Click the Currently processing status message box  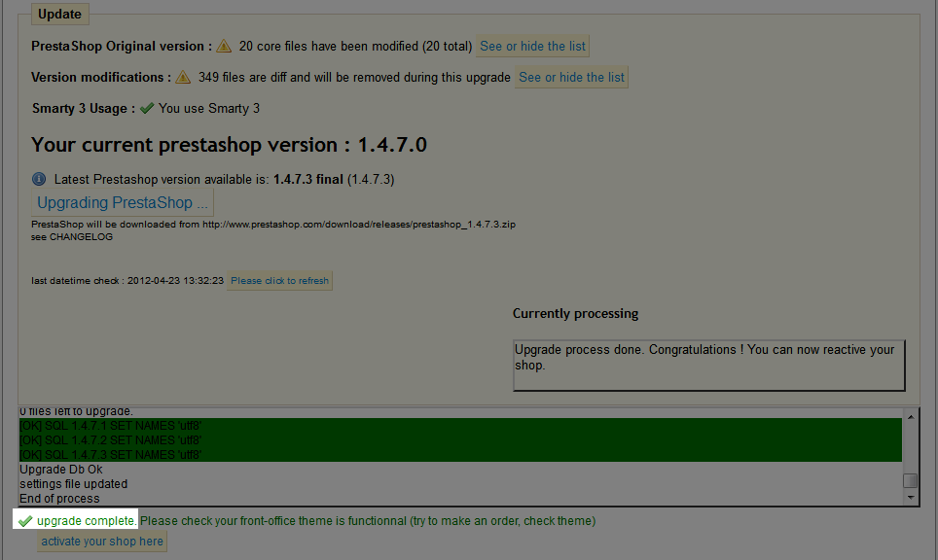click(x=708, y=365)
